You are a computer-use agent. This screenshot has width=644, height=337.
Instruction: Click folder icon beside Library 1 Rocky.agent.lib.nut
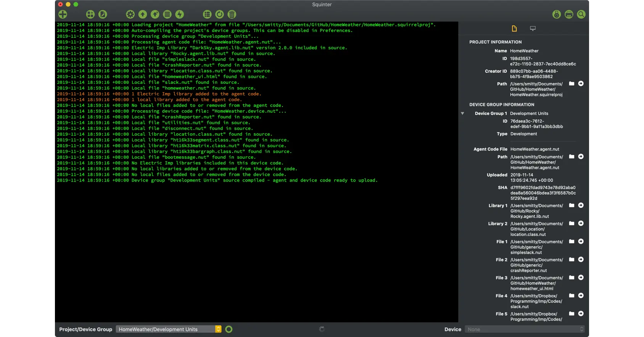point(572,205)
